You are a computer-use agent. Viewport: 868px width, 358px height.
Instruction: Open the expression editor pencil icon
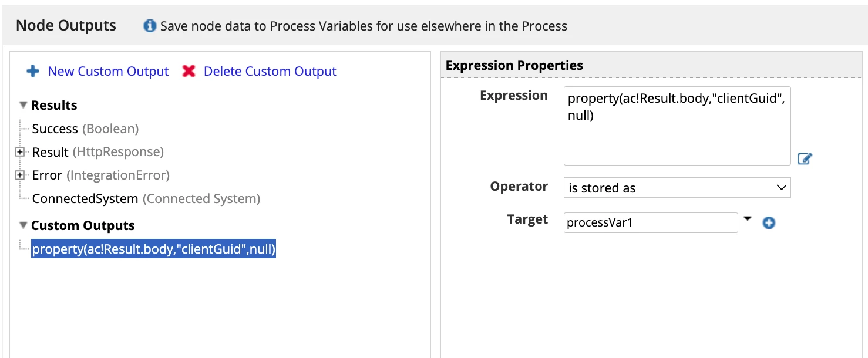click(x=805, y=158)
